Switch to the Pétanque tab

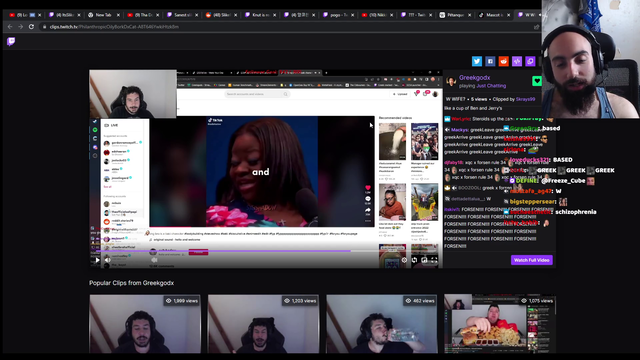tap(456, 15)
